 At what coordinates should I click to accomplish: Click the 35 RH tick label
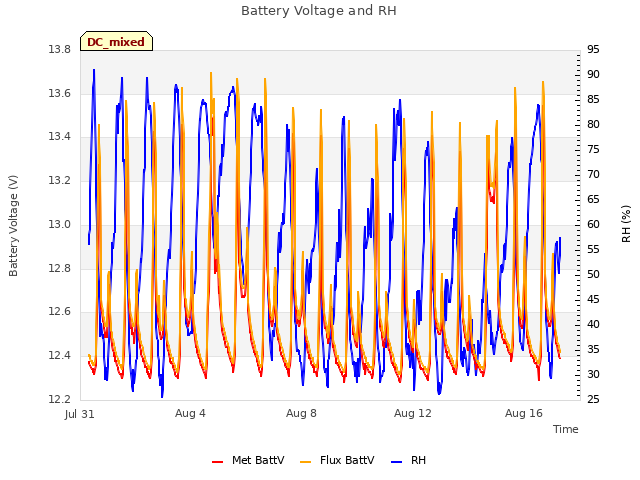(x=593, y=349)
